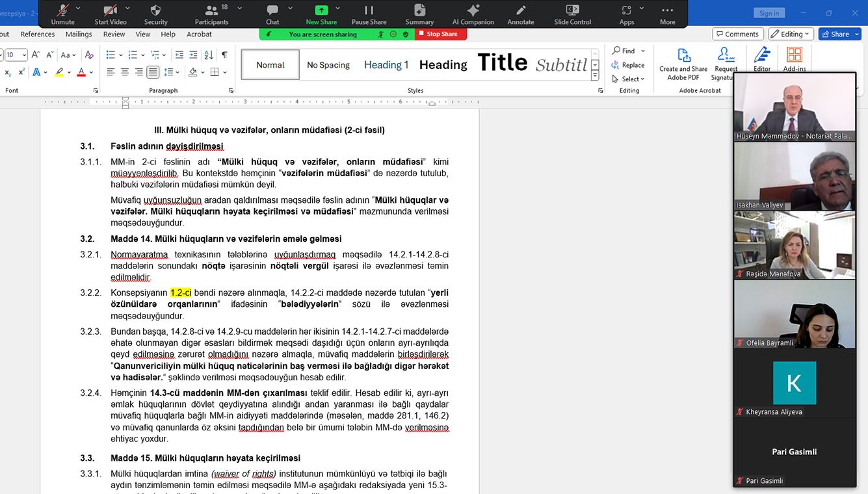Open the Review tab
Screen dimensions: 868x494
point(114,34)
